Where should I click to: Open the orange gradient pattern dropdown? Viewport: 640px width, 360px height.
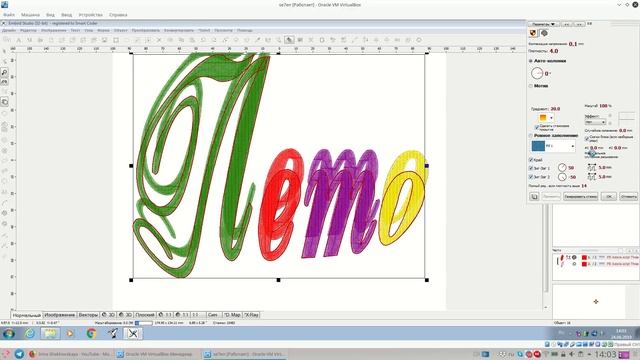coord(546,118)
